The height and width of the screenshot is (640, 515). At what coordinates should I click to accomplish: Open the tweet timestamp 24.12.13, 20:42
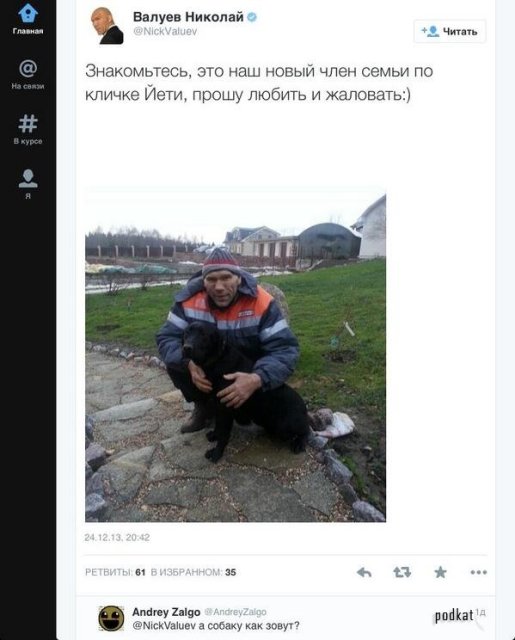coord(117,537)
